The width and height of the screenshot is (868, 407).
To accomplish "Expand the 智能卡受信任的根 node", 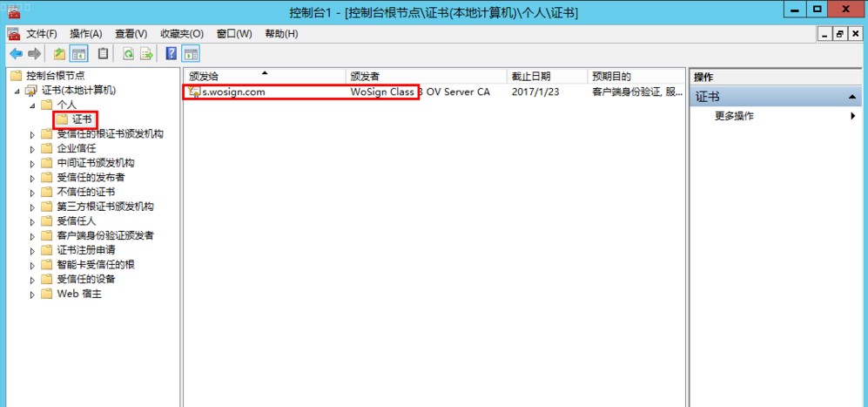I will [32, 265].
